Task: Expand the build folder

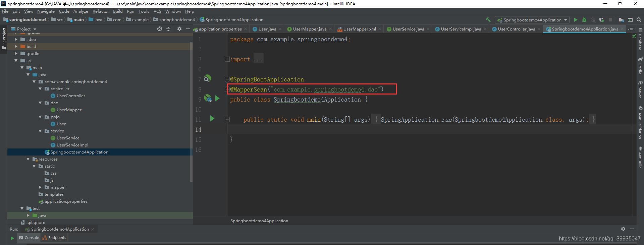Action: pos(16,47)
